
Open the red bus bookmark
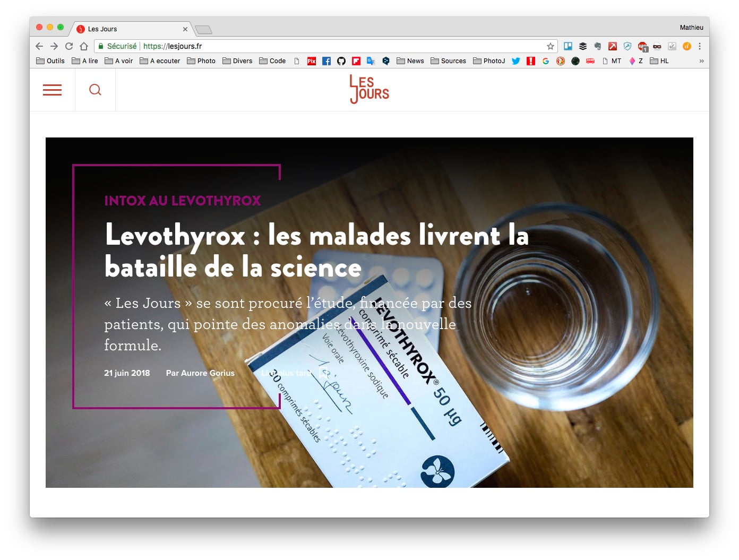590,61
